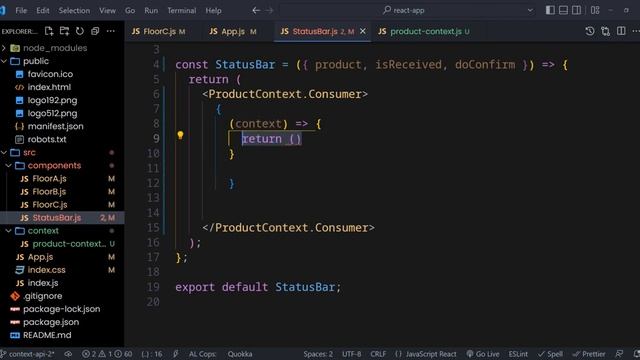The image size is (640, 360).
Task: Navigate back with the left arrow
Action: point(256,11)
